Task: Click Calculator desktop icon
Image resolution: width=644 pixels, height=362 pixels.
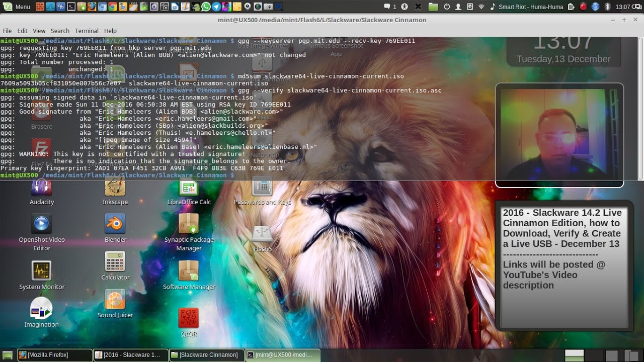Action: click(115, 266)
